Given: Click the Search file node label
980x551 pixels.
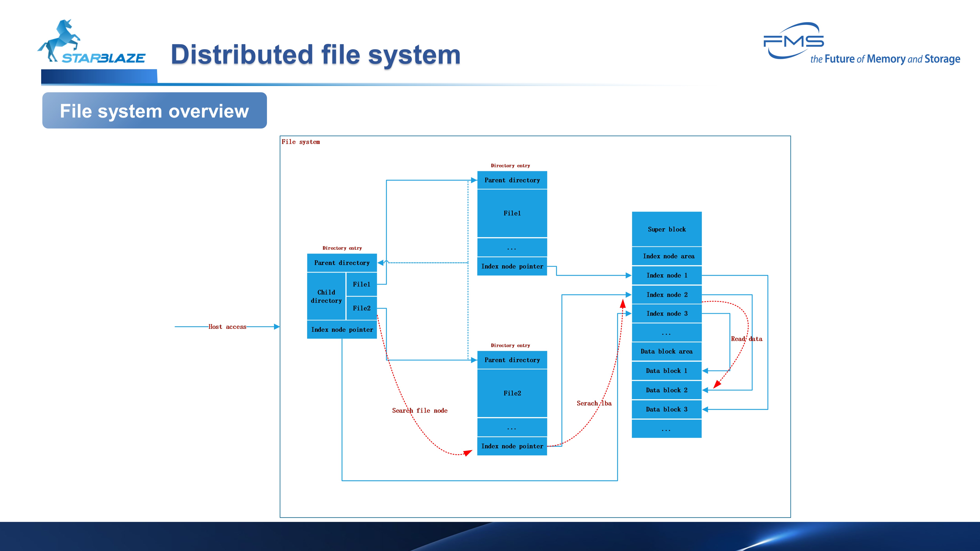Looking at the screenshot, I should pos(420,411).
